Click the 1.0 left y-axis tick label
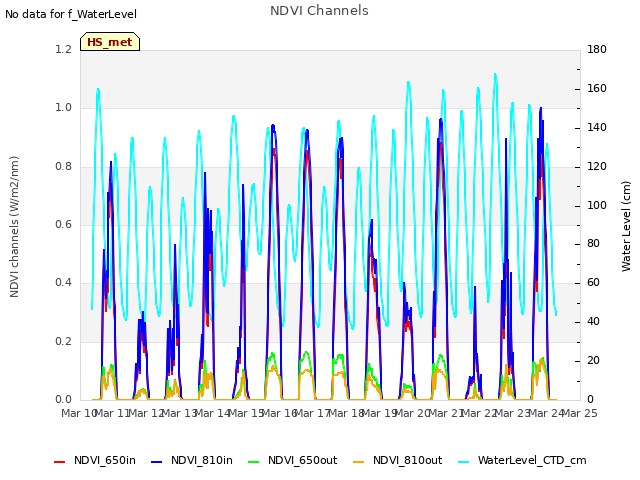 coord(63,108)
